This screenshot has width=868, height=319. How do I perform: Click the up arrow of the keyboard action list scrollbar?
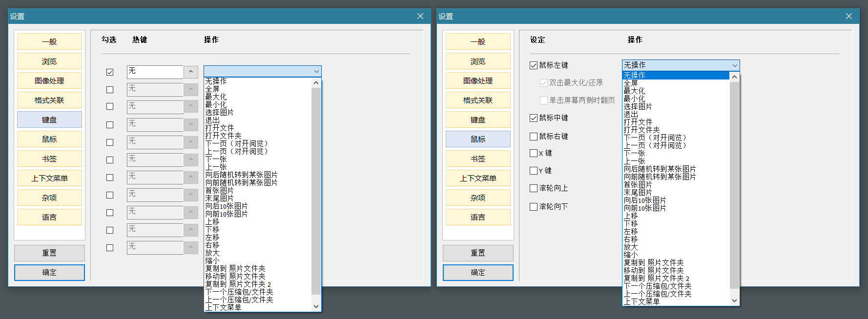tap(316, 83)
